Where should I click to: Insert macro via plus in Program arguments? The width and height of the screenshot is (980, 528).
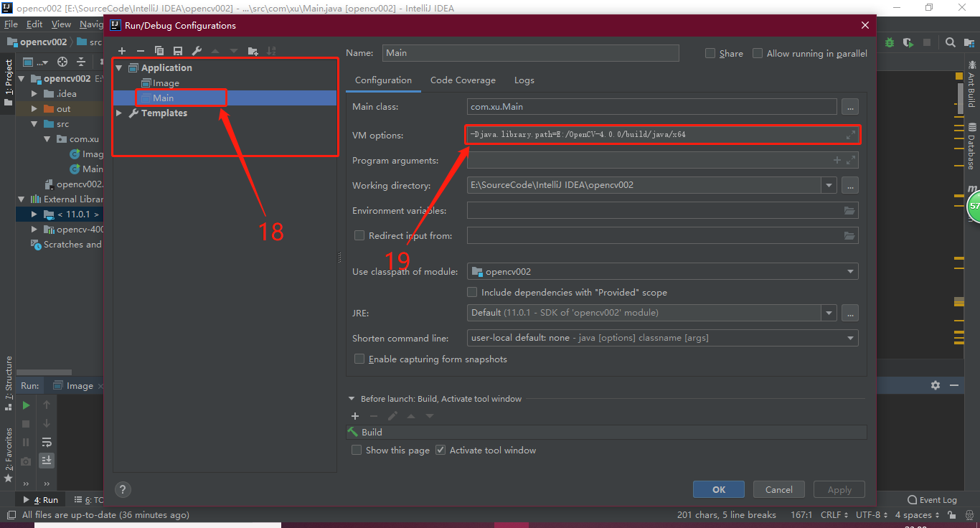(x=837, y=160)
